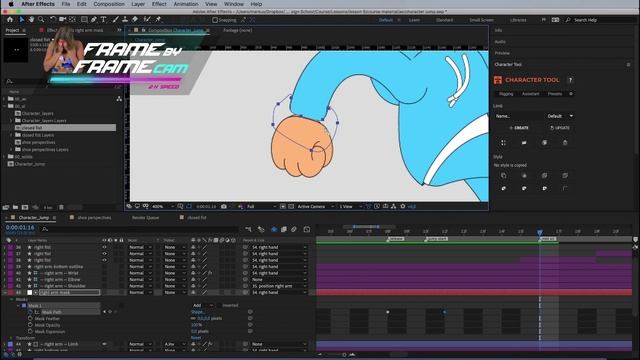Activate the Pen tool
The image size is (640, 360).
click(94, 20)
